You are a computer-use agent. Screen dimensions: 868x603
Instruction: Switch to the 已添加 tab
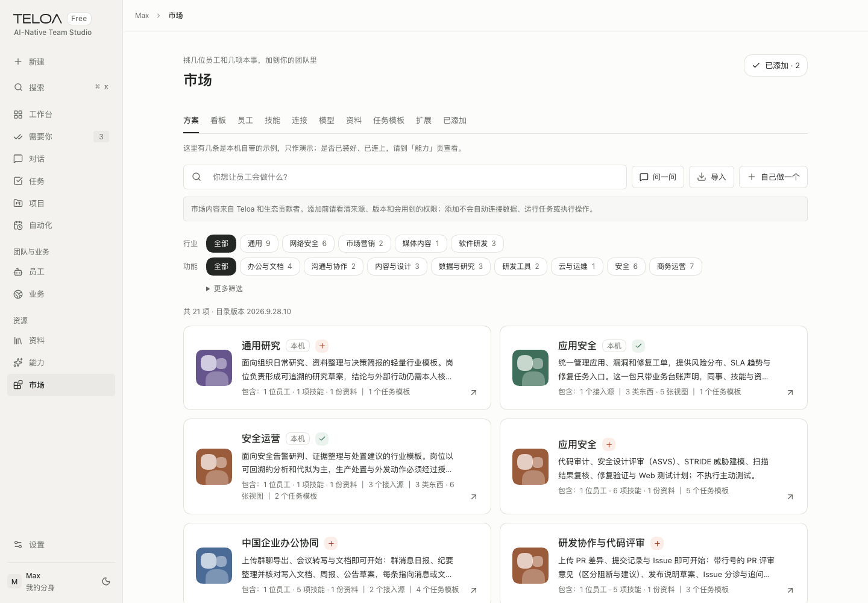coord(455,121)
